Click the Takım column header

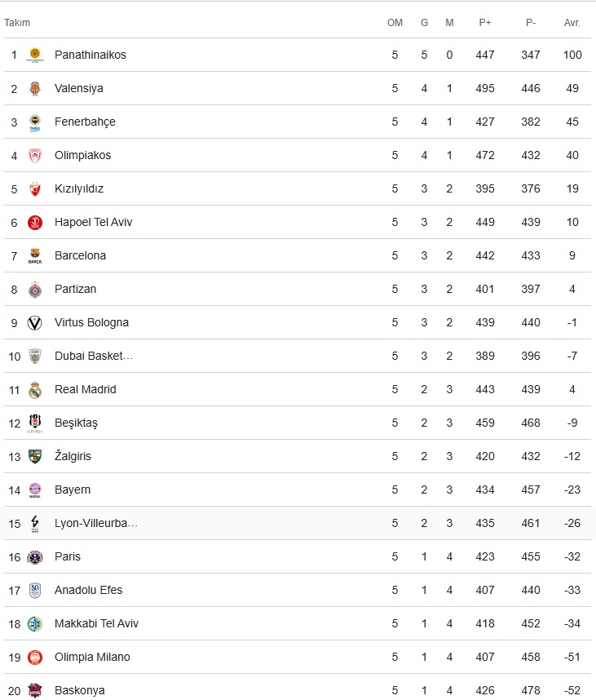[x=17, y=23]
